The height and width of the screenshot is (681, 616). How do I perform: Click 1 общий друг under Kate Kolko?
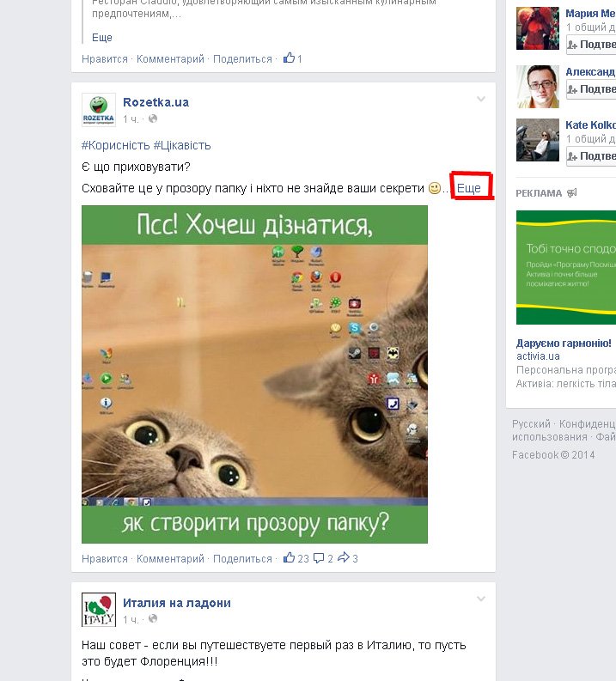(x=591, y=139)
